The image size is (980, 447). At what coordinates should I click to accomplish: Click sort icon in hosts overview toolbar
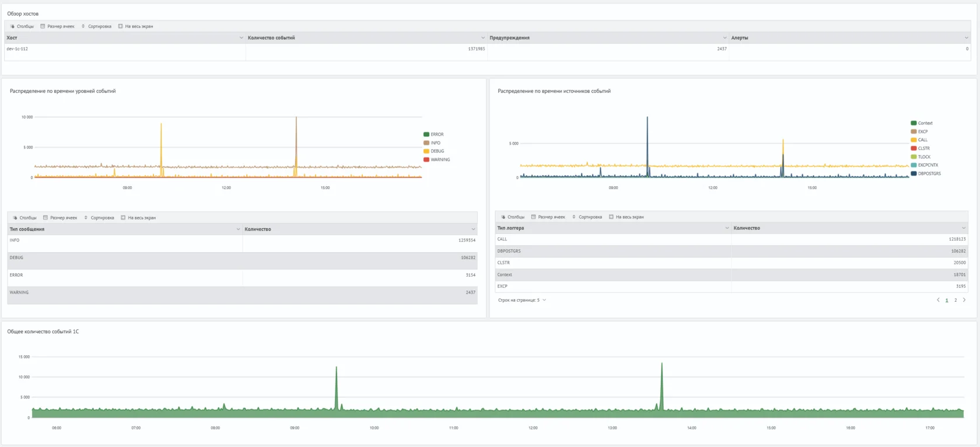click(83, 26)
